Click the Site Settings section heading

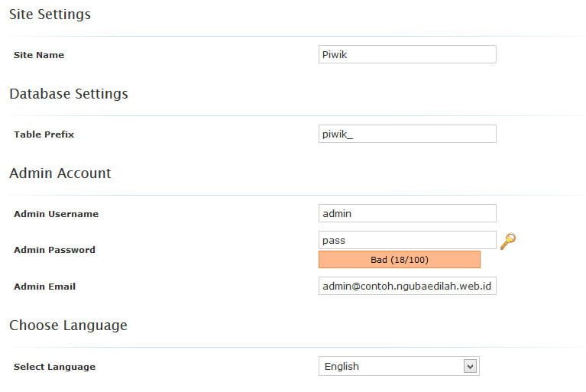click(50, 15)
